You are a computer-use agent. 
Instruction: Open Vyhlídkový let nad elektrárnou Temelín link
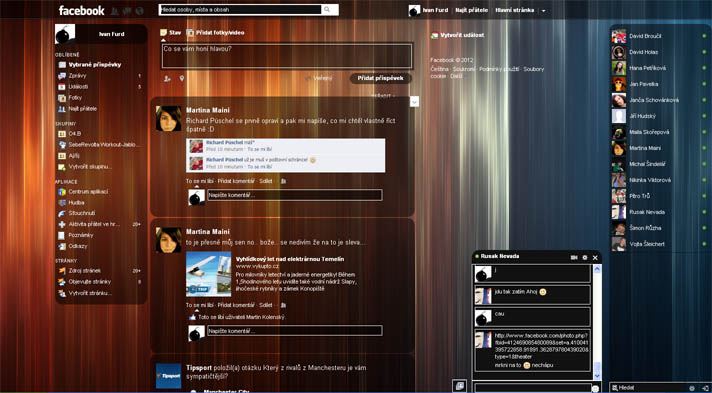tap(290, 259)
